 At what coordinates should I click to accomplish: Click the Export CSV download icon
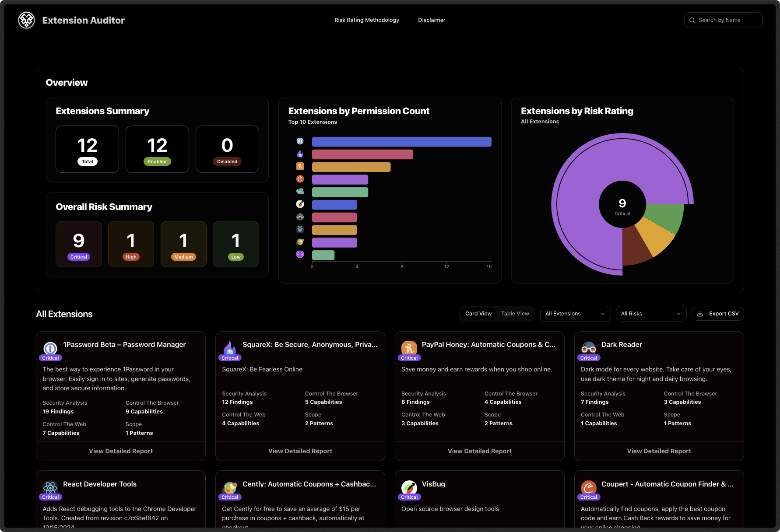(x=700, y=314)
